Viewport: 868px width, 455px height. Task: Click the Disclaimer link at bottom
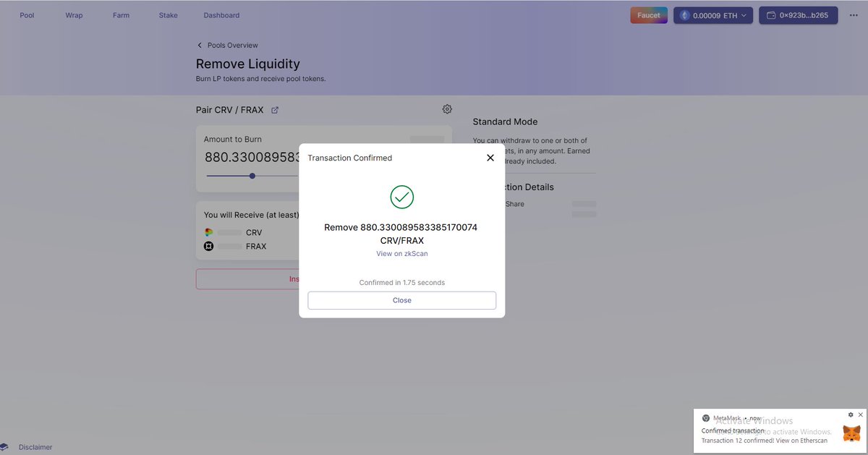[35, 447]
